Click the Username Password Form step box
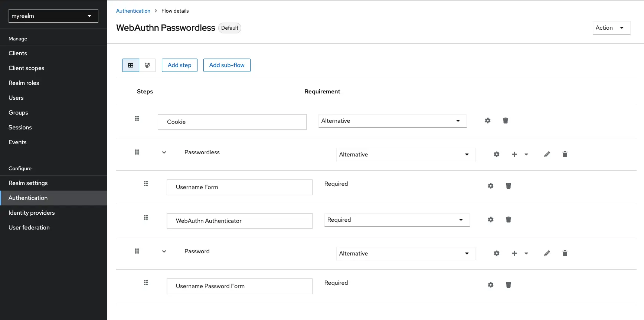 pyautogui.click(x=239, y=286)
